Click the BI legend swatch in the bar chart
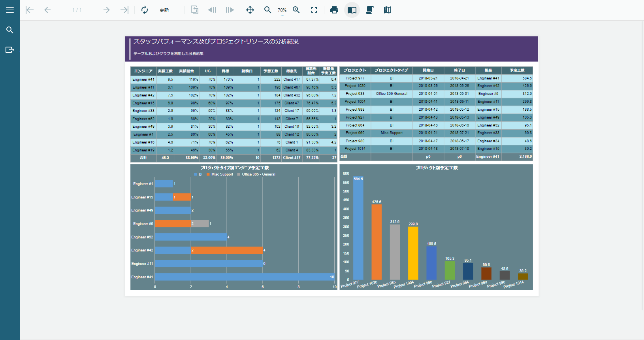Viewport: 644px width, 340px height. click(x=196, y=174)
